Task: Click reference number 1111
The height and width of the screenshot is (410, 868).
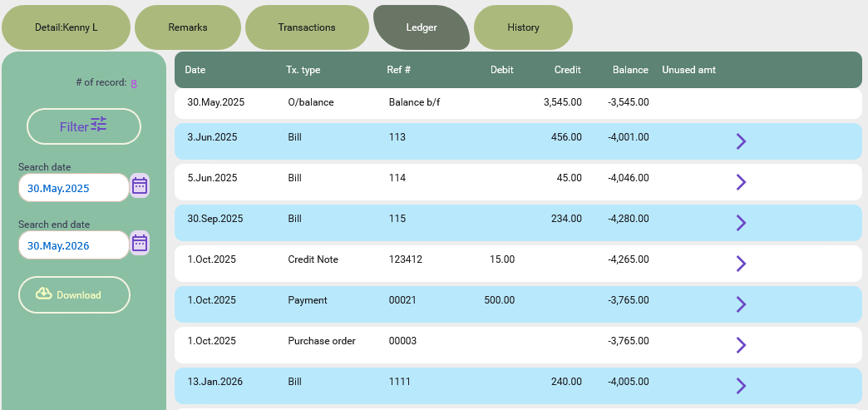Action: 400,382
